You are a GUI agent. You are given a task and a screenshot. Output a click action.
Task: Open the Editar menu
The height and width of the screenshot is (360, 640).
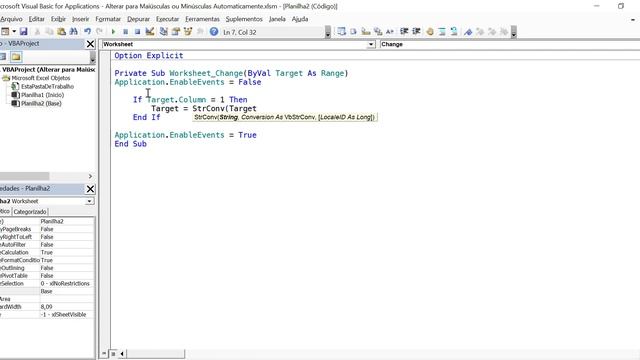click(x=36, y=19)
